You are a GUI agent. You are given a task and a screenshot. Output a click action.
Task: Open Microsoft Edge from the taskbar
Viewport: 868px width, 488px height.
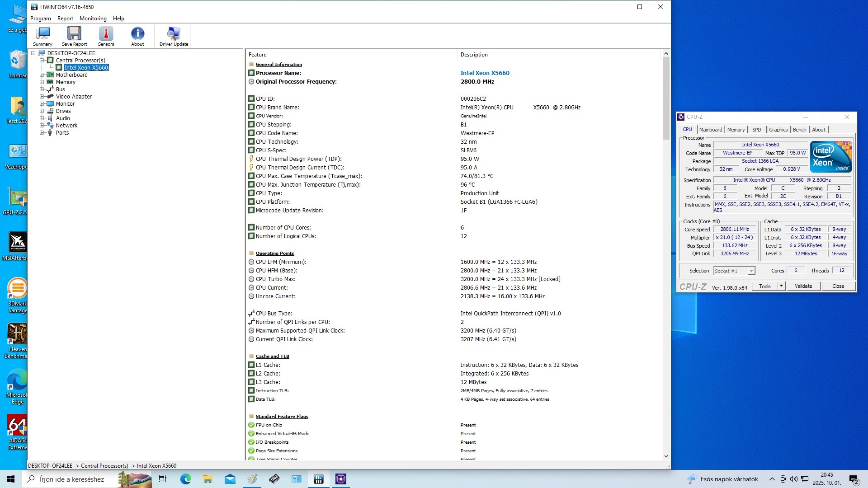tap(185, 479)
